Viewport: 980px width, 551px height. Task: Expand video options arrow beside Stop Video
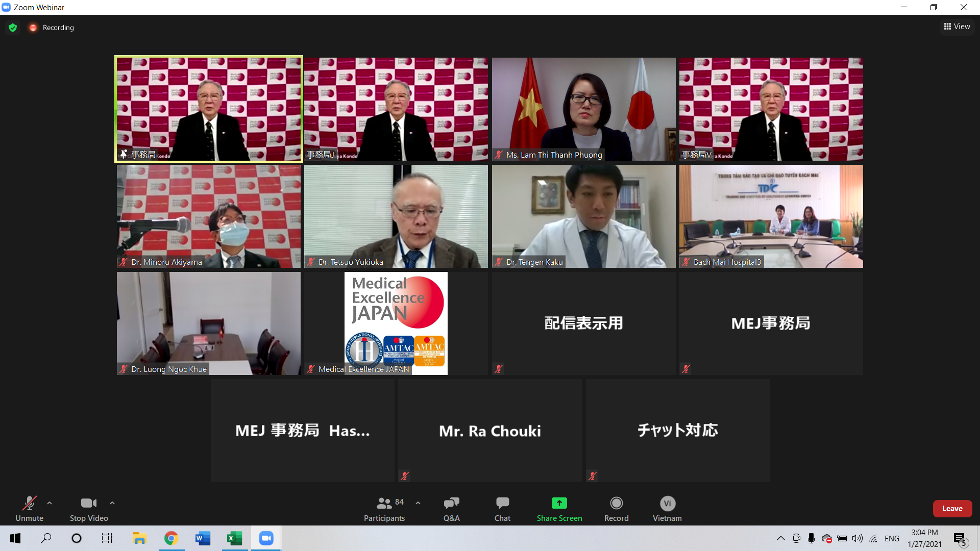click(112, 503)
